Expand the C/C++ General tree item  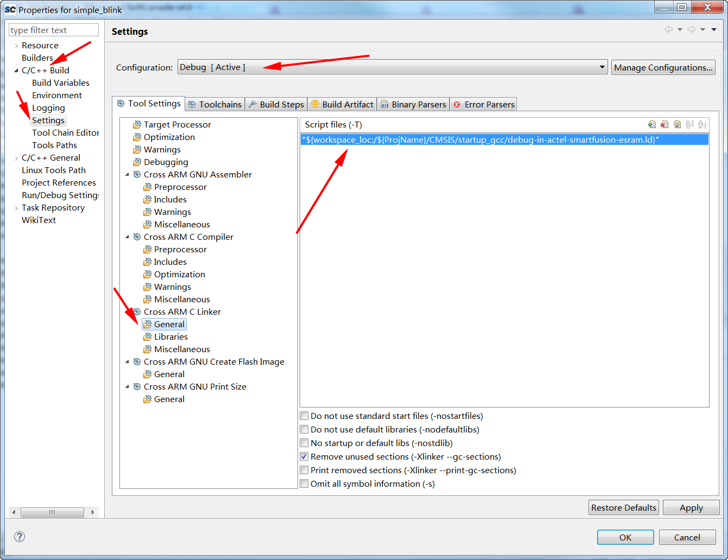tap(16, 157)
